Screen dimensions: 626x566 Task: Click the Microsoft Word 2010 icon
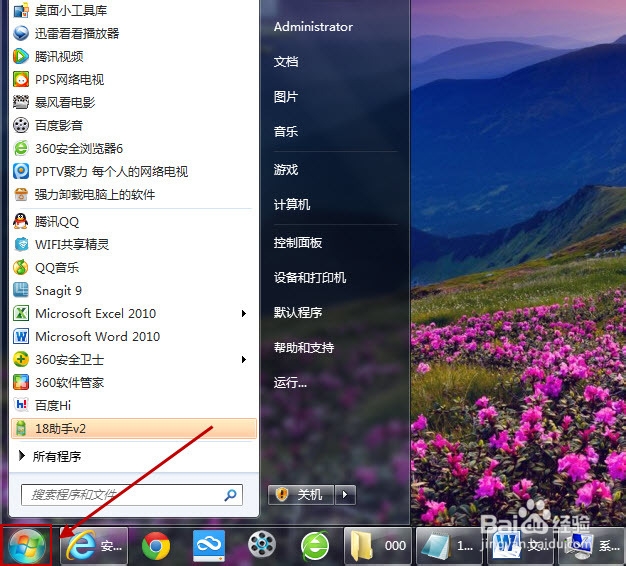pos(21,336)
